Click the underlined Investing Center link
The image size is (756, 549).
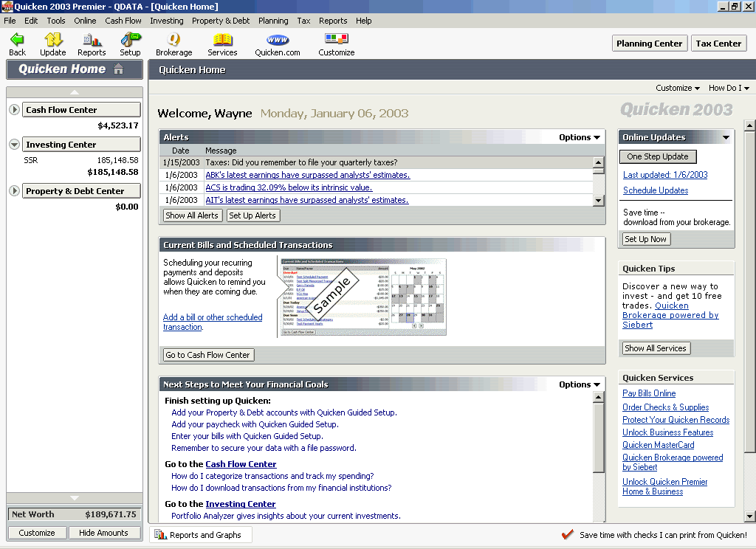[x=241, y=504]
